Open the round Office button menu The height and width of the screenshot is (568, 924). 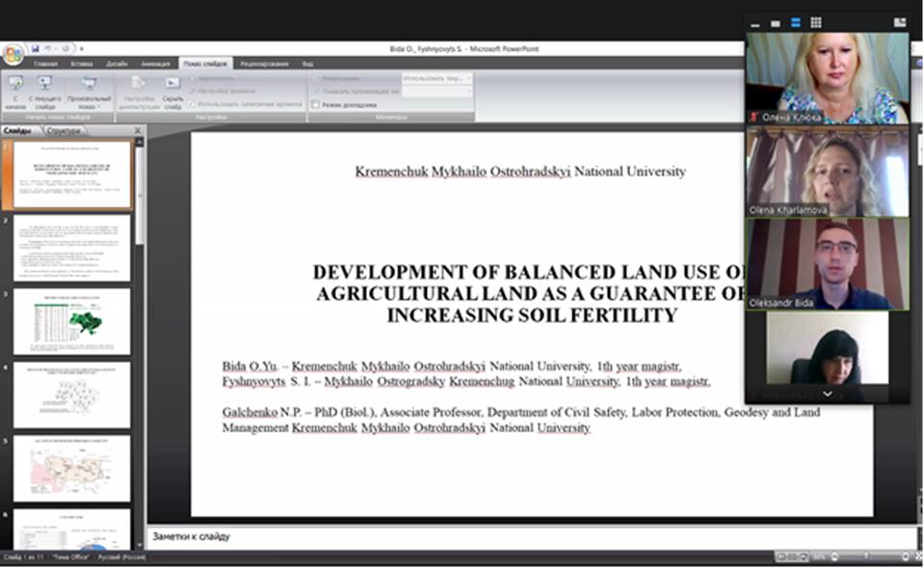13,55
